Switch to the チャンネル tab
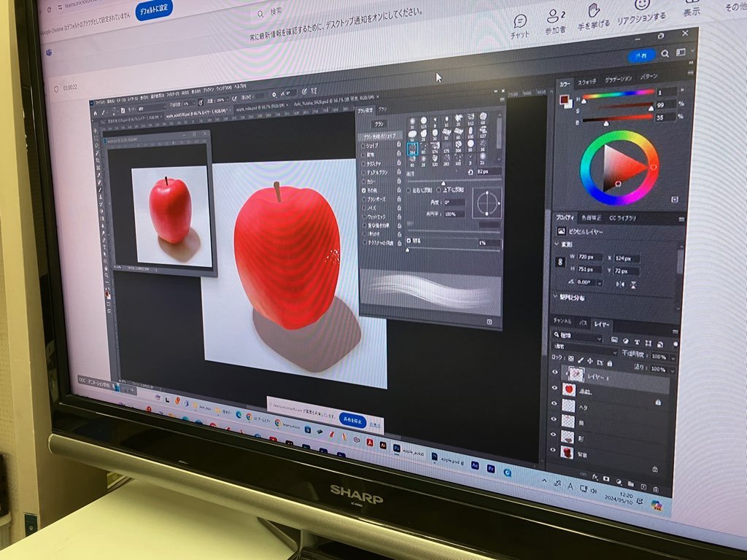 pos(562,321)
